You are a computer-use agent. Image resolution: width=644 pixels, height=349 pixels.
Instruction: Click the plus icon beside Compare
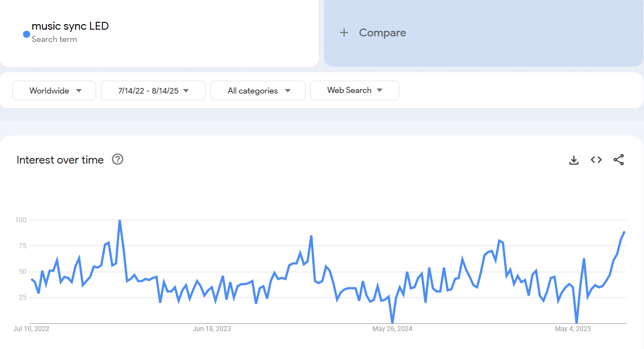point(344,33)
